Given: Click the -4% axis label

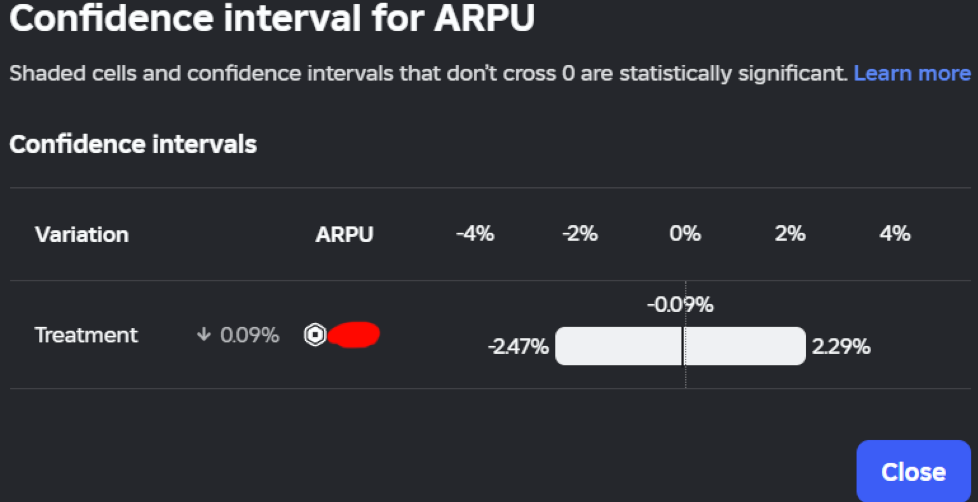Looking at the screenshot, I should (474, 234).
